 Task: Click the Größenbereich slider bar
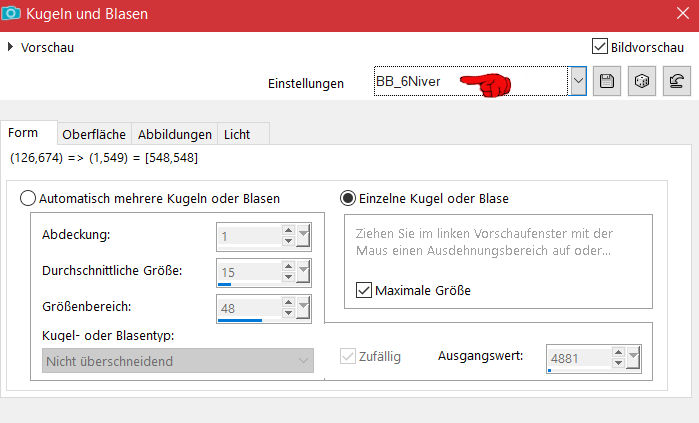point(240,321)
